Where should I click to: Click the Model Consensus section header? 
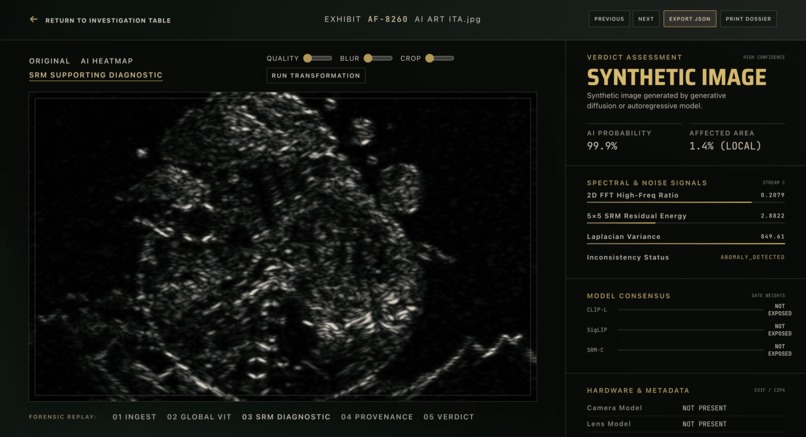tap(628, 296)
